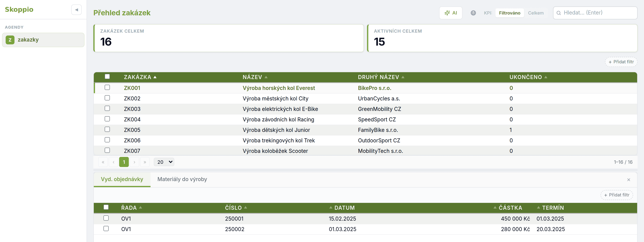
Task: Sort orders by the Částka column arrow
Action: pos(495,208)
